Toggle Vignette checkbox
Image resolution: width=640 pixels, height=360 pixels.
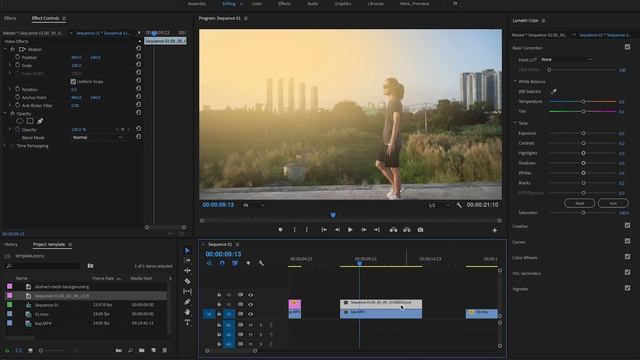pyautogui.click(x=627, y=288)
